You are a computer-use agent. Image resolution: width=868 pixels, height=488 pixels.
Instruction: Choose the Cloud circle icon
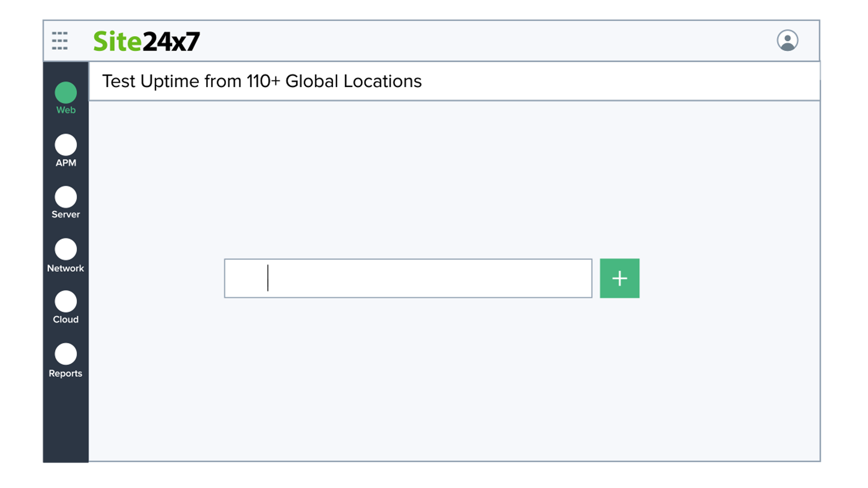pyautogui.click(x=66, y=301)
